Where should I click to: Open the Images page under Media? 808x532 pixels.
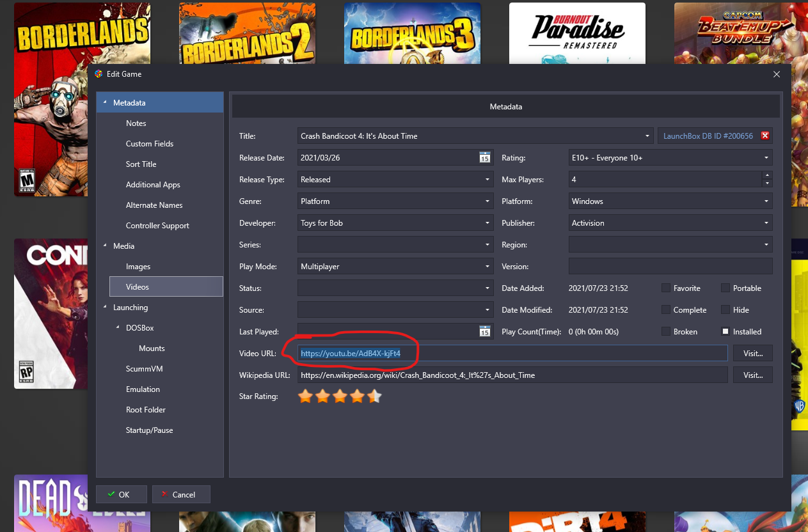pos(138,267)
